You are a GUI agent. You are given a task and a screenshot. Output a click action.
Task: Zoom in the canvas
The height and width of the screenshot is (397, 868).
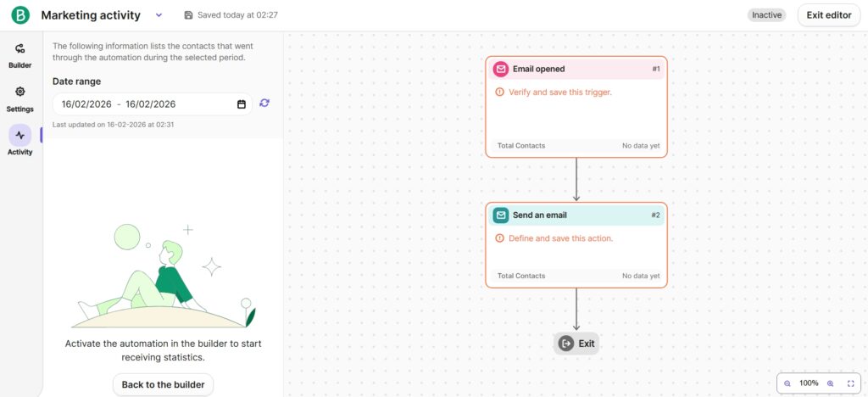coord(830,383)
